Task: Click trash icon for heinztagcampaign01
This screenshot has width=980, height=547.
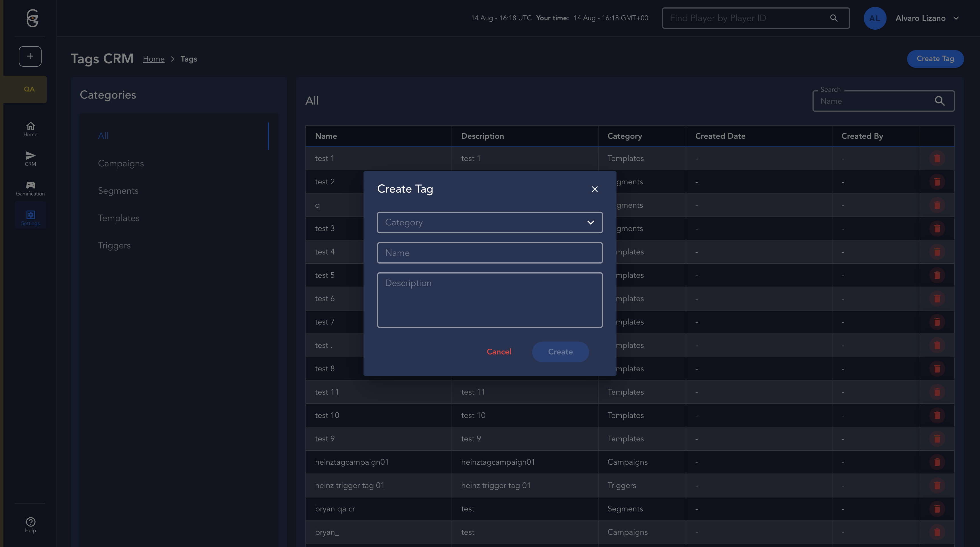Action: point(937,462)
